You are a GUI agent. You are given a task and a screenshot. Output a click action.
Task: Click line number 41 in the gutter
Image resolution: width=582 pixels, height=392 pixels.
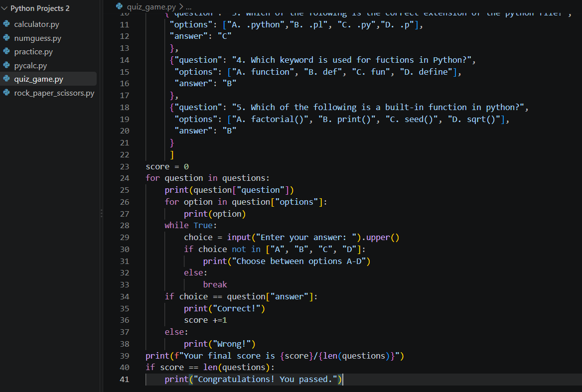[125, 380]
